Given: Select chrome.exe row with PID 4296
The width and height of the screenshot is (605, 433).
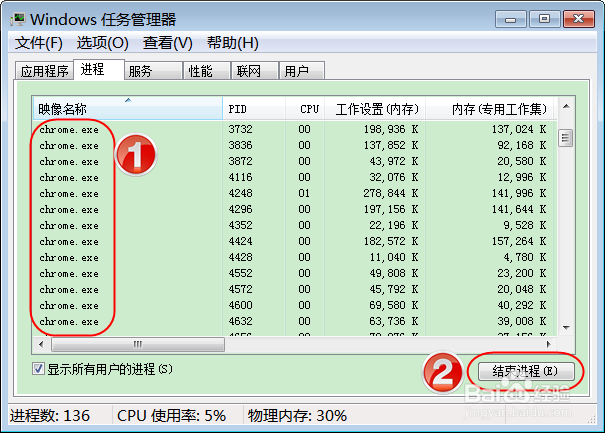Looking at the screenshot, I should [x=294, y=210].
